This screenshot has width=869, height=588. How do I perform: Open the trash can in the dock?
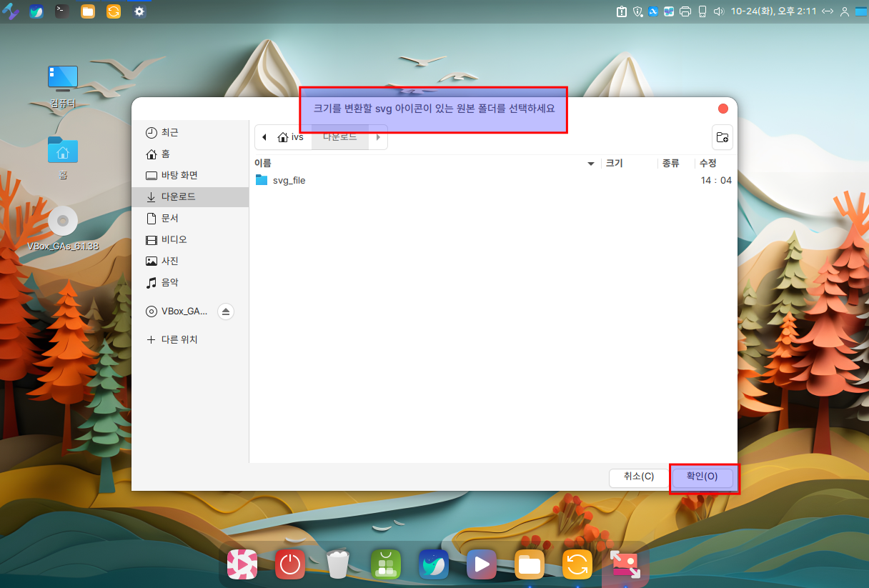(338, 564)
